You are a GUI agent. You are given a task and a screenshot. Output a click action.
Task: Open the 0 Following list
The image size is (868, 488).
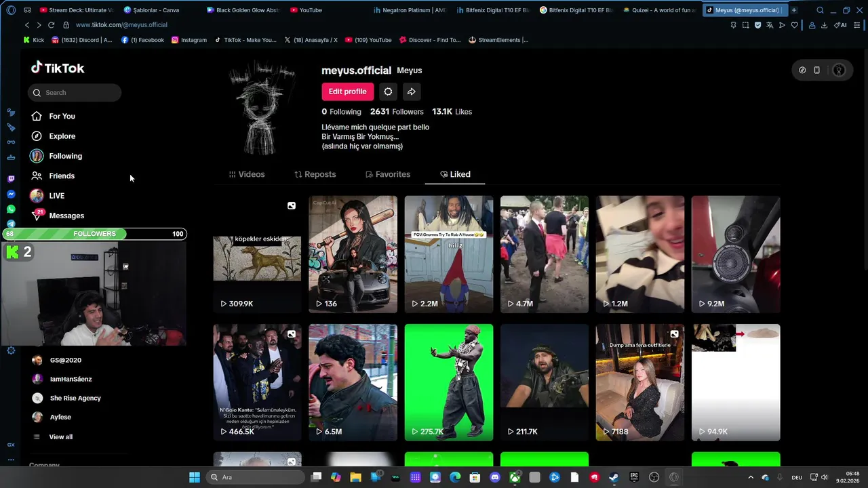coord(341,112)
